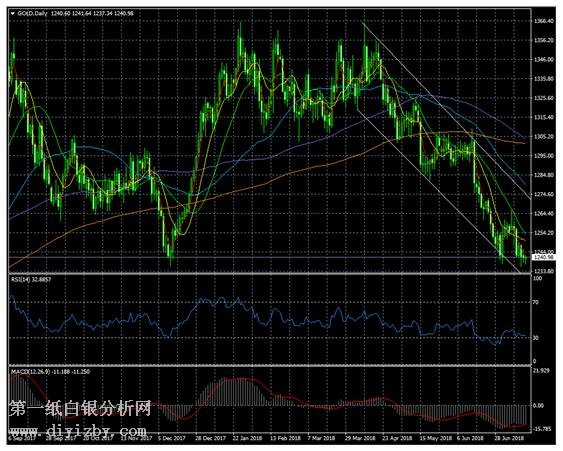563x451 pixels.
Task: Click the MACD 0.00 axis label
Action: click(538, 405)
